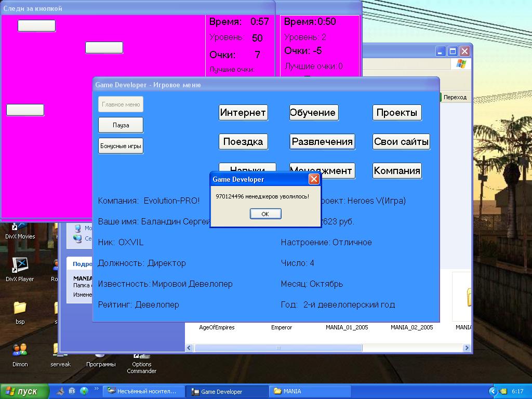Screen dimensions: 532x399
Task: Click the clock showing 6:17
Action: tap(518, 392)
